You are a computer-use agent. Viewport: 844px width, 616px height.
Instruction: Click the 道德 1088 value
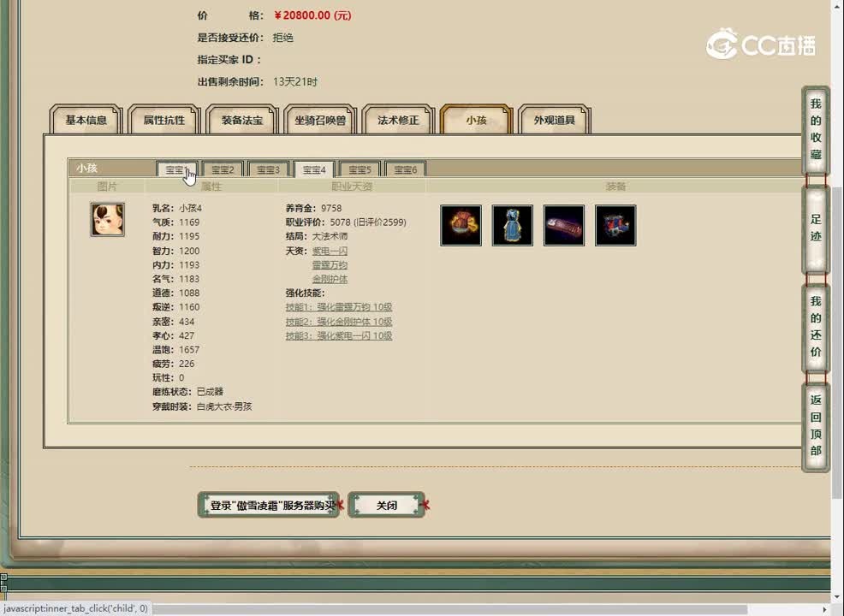pyautogui.click(x=189, y=293)
